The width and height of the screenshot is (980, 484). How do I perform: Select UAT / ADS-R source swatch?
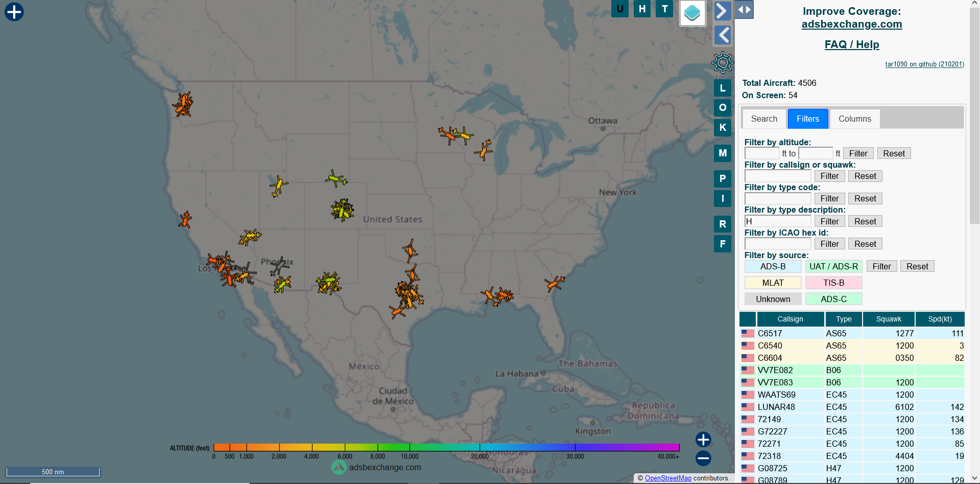pyautogui.click(x=833, y=266)
